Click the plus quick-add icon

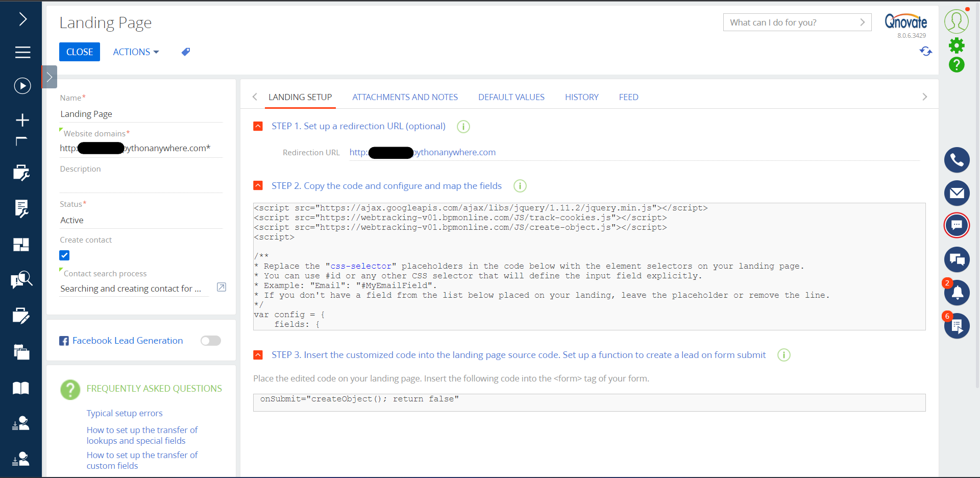22,120
